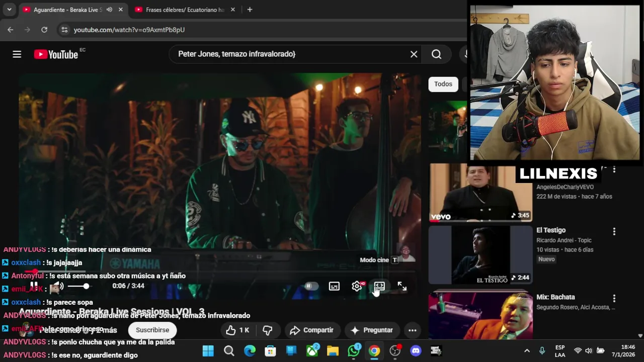Open ESP LAA language switcher
The height and width of the screenshot is (362, 644).
pyautogui.click(x=560, y=350)
